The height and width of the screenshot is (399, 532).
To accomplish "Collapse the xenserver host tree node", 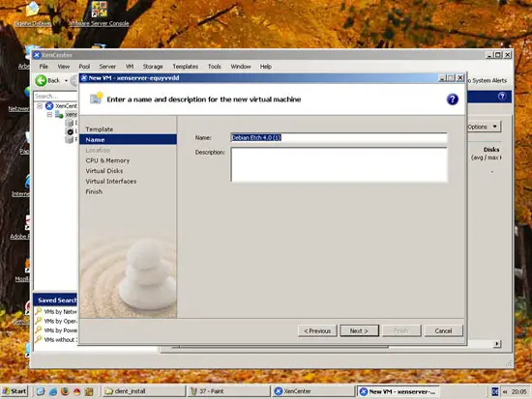I will point(49,115).
